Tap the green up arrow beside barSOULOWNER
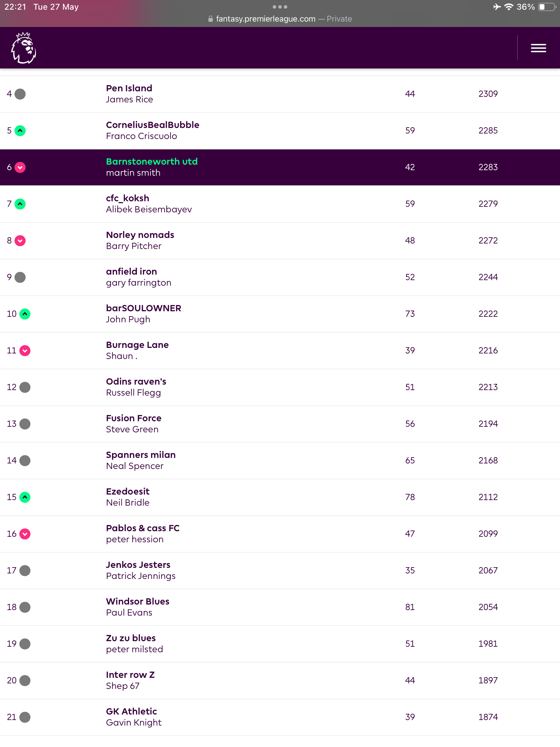 pyautogui.click(x=25, y=314)
